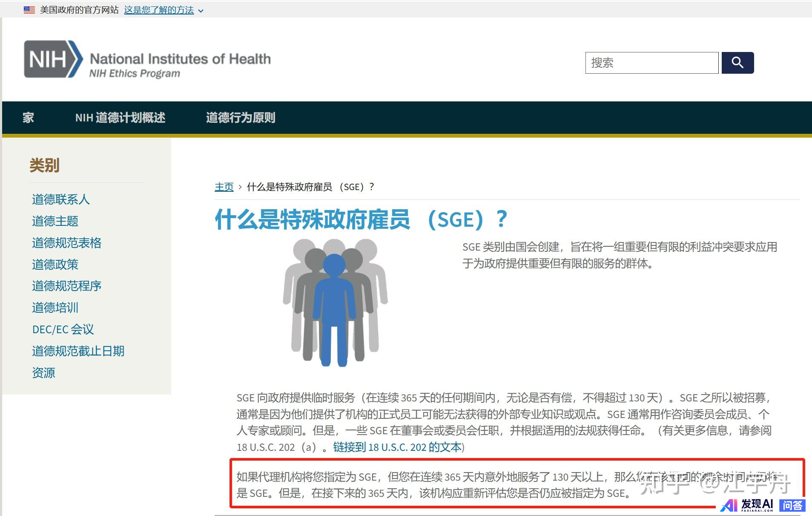Click the NIH logo in the header
The image size is (812, 516).
tap(53, 59)
